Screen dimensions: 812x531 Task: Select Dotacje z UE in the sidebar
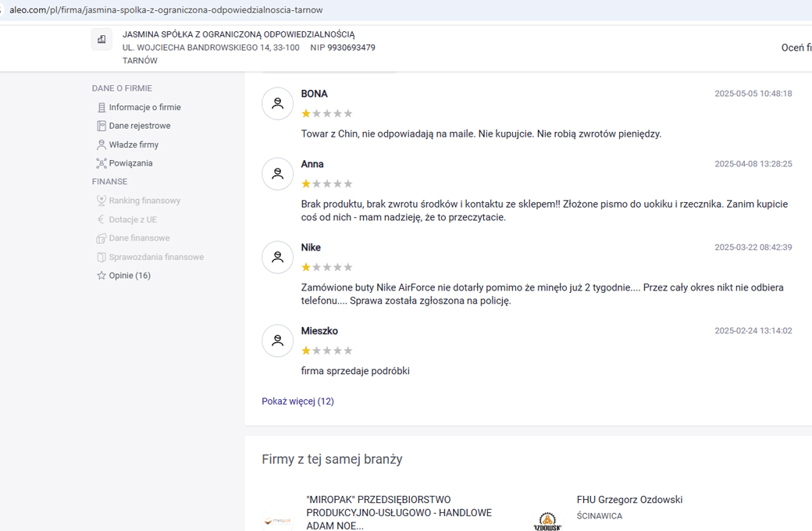pyautogui.click(x=133, y=219)
